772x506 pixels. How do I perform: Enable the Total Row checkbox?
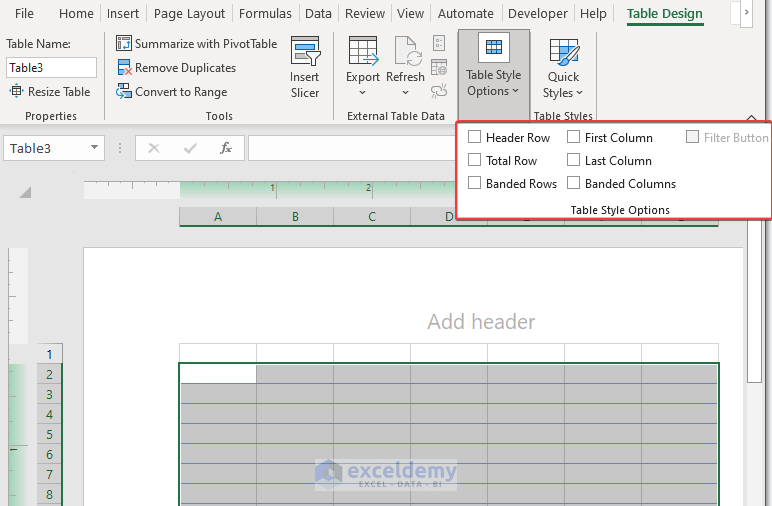pyautogui.click(x=474, y=159)
